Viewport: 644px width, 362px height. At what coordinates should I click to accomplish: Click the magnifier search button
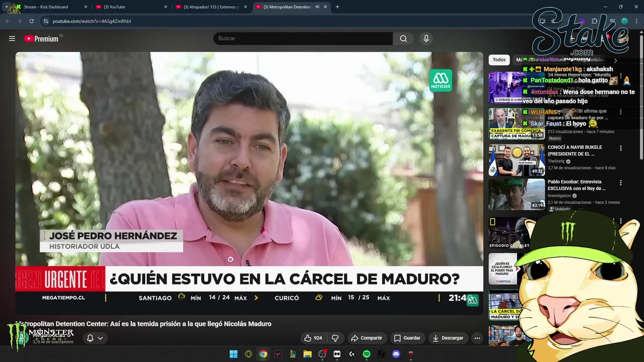404,38
